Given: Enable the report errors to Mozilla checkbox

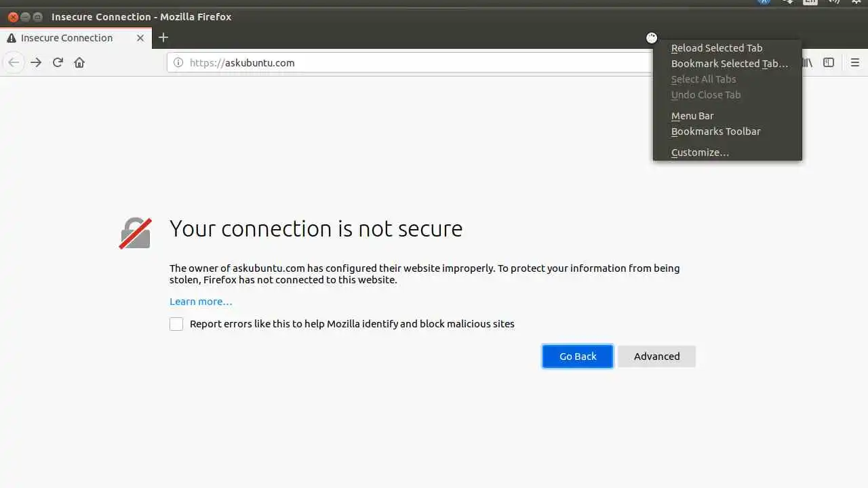Looking at the screenshot, I should [x=176, y=324].
